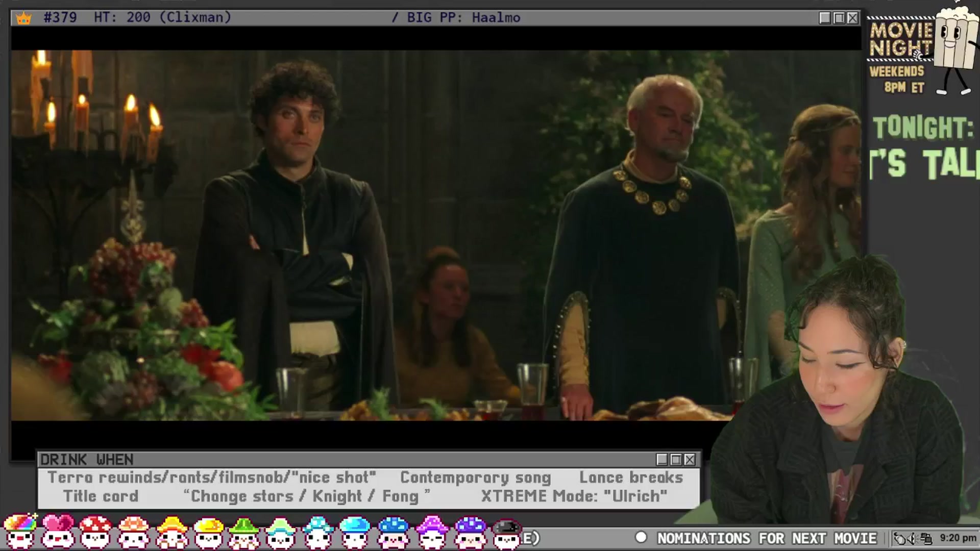The width and height of the screenshot is (980, 551).
Task: Select the peach orange spotted mushroom icon
Action: click(x=133, y=532)
